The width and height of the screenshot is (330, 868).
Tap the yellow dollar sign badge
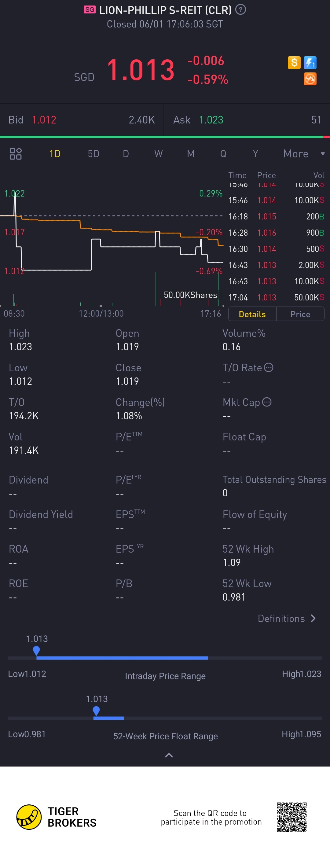pyautogui.click(x=294, y=62)
